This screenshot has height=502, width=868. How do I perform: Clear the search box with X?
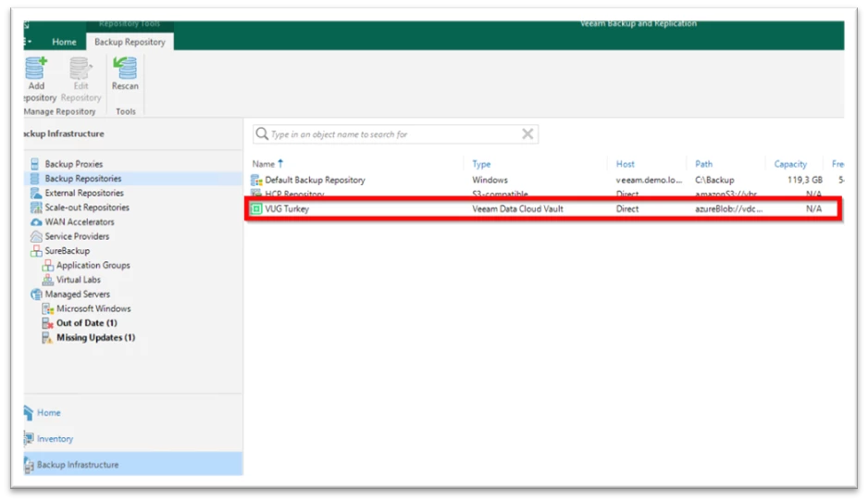[527, 133]
